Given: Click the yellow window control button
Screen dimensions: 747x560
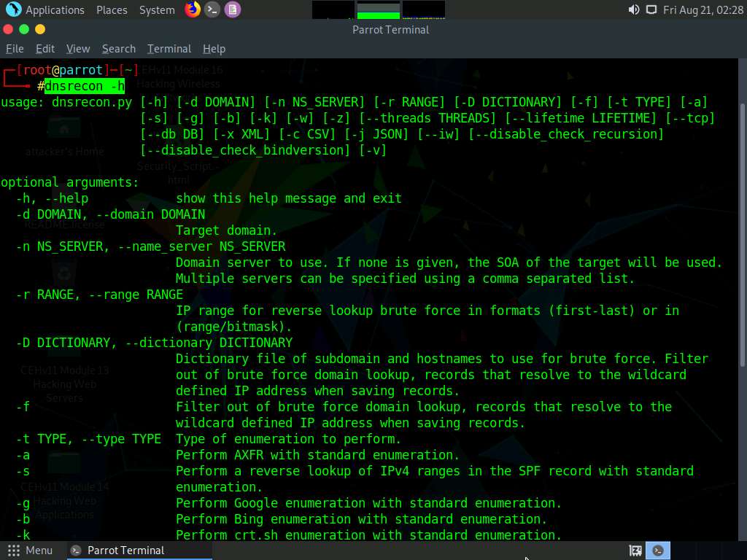Looking at the screenshot, I should [x=40, y=29].
